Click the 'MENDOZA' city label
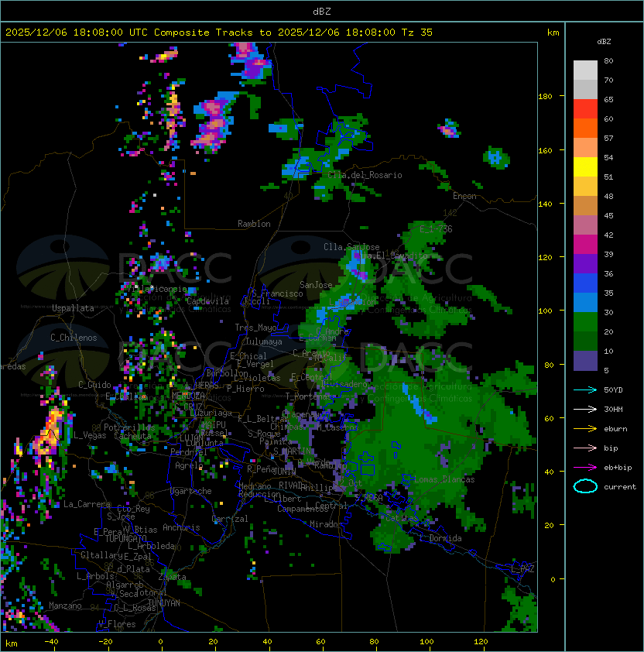This screenshot has width=644, height=652. pos(188,396)
